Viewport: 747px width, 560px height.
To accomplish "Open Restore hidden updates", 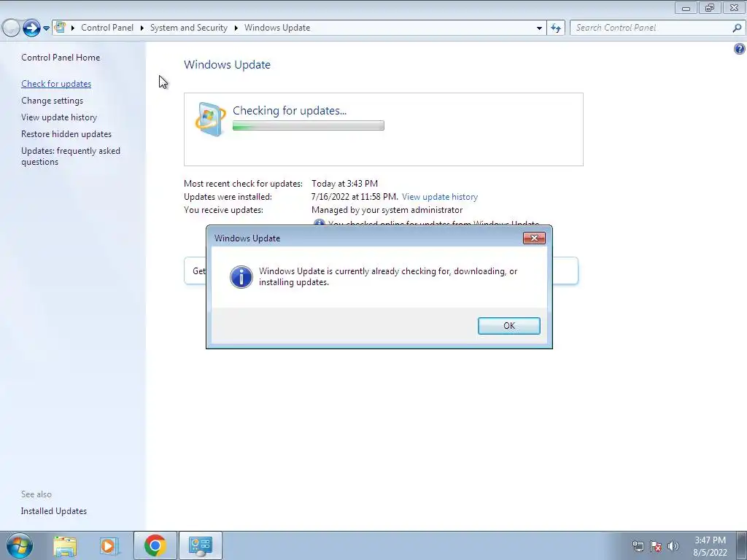I will [x=66, y=134].
